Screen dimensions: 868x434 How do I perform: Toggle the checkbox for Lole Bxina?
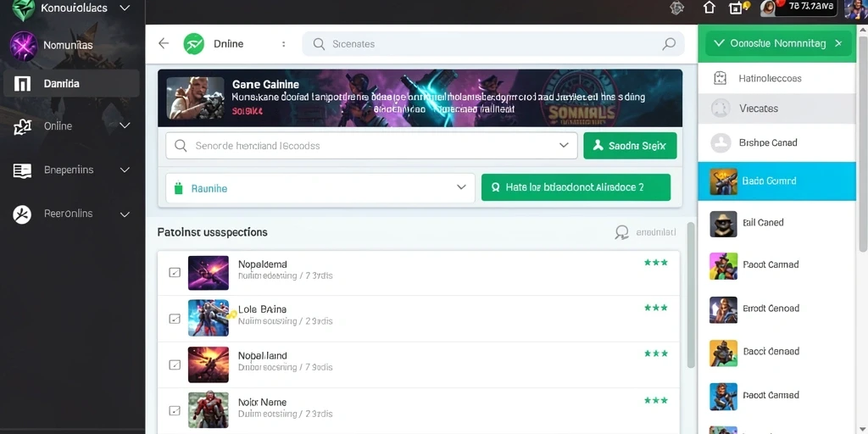(x=175, y=319)
